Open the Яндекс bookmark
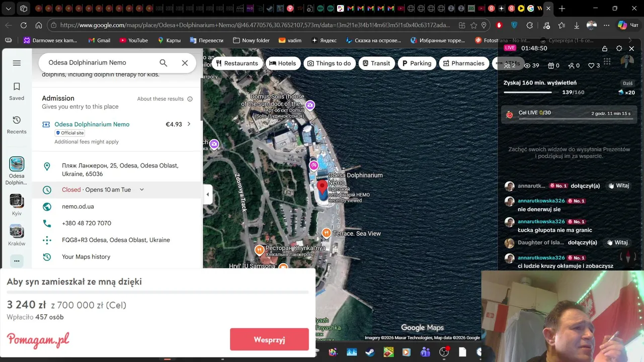Viewport: 644px width, 362px height. (x=324, y=40)
